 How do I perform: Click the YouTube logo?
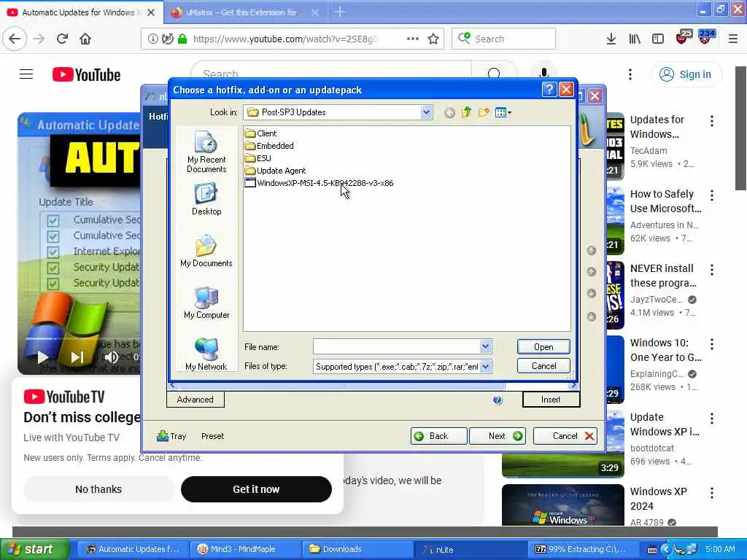coord(86,75)
